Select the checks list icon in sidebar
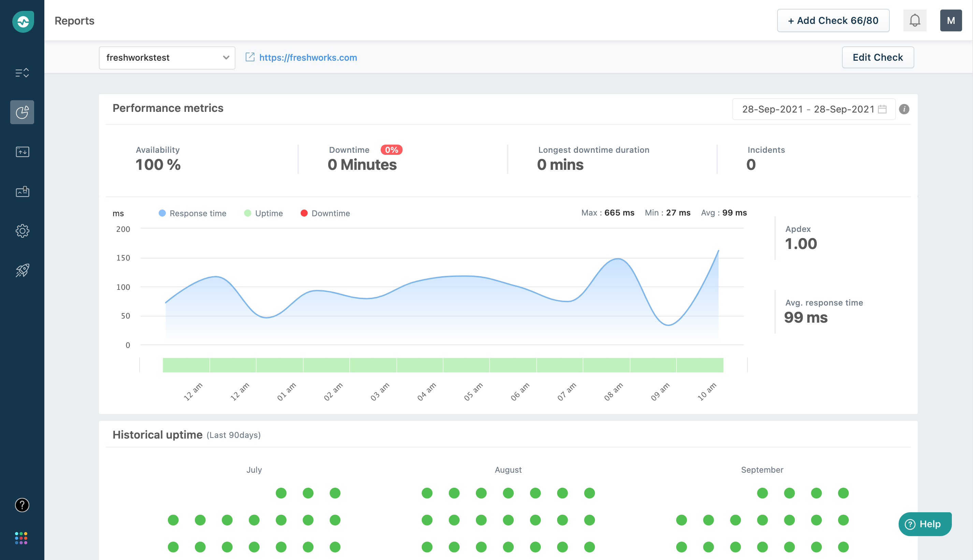Viewport: 973px width, 560px height. (22, 72)
